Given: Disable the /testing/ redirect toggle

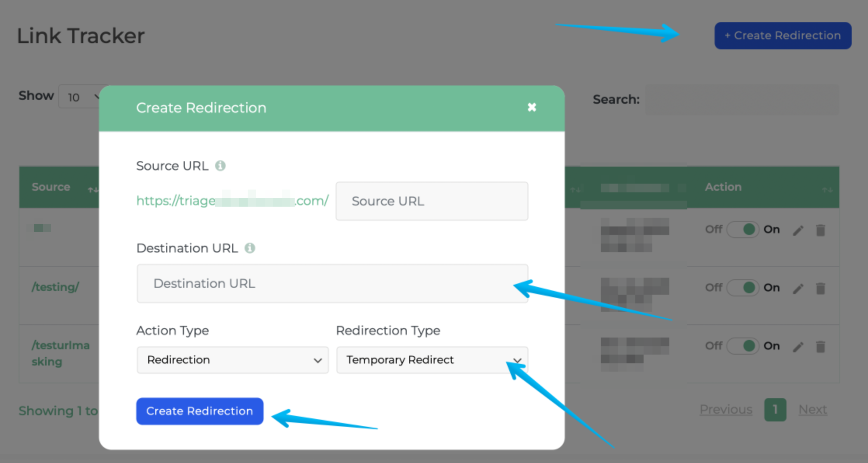Looking at the screenshot, I should [x=743, y=288].
